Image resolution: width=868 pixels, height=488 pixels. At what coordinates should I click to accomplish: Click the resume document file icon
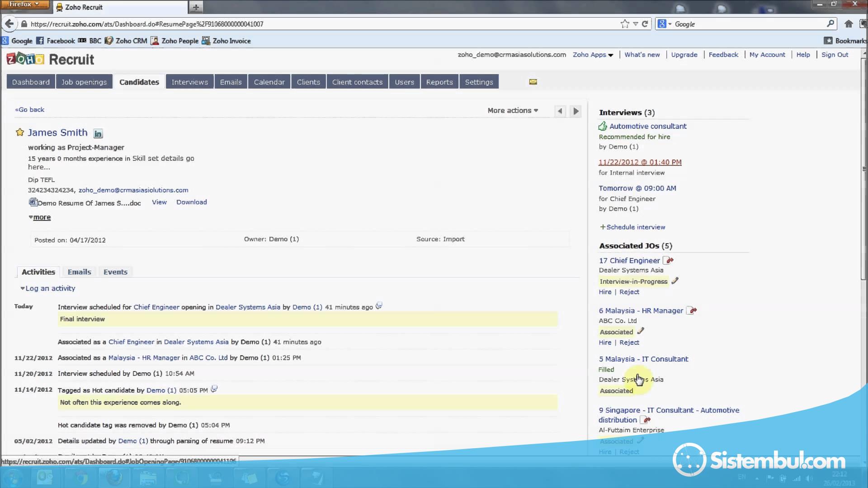tap(33, 202)
